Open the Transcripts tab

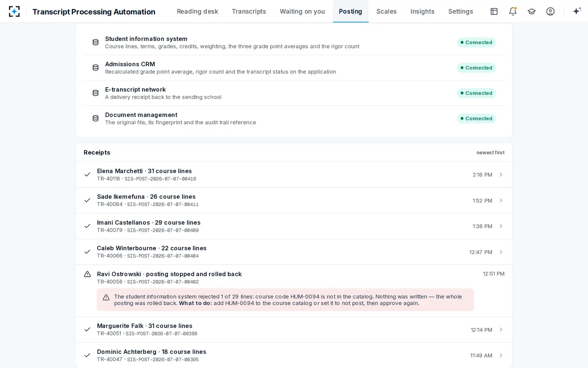(249, 11)
